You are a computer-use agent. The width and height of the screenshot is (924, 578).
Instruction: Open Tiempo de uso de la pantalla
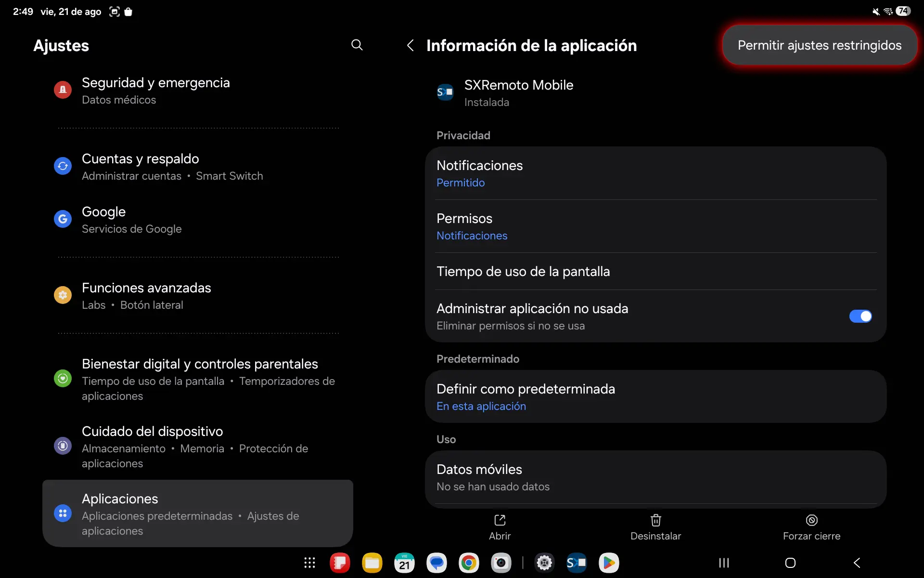click(x=655, y=271)
